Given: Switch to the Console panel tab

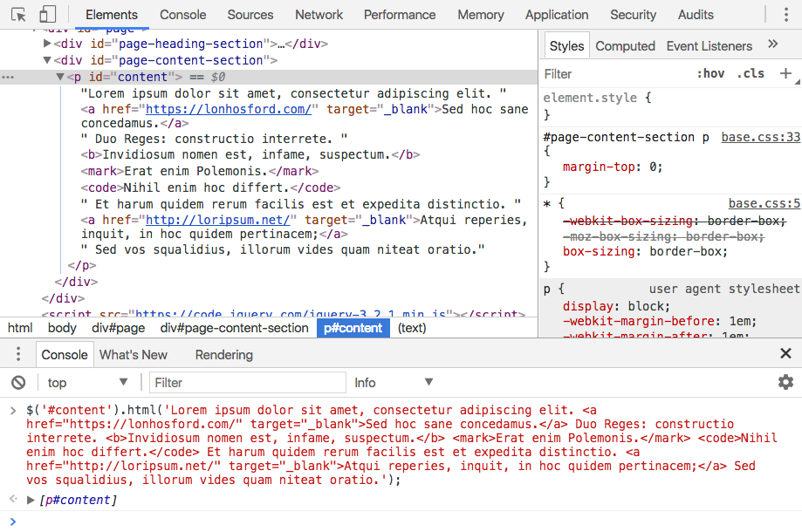Looking at the screenshot, I should point(182,15).
